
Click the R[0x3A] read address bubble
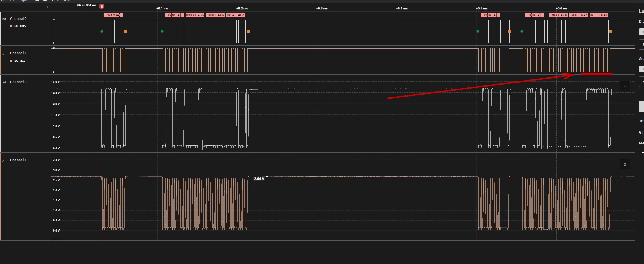tap(535, 15)
